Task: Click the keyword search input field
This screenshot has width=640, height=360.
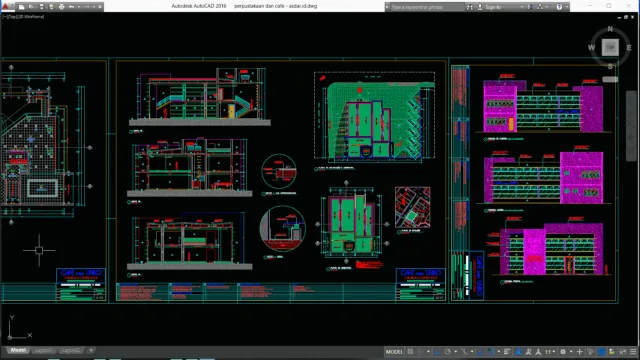Action: [428, 7]
